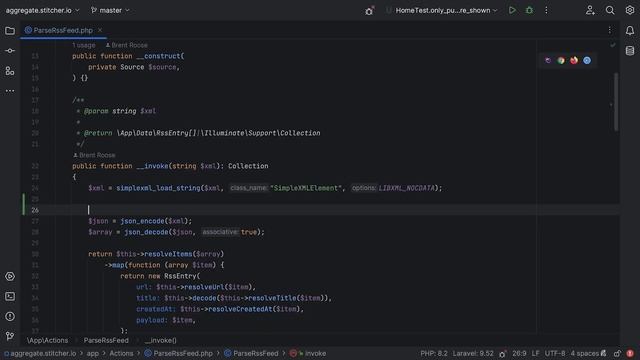The height and width of the screenshot is (360, 640).
Task: Toggle the debug listener icon in toolbar
Action: tap(369, 11)
